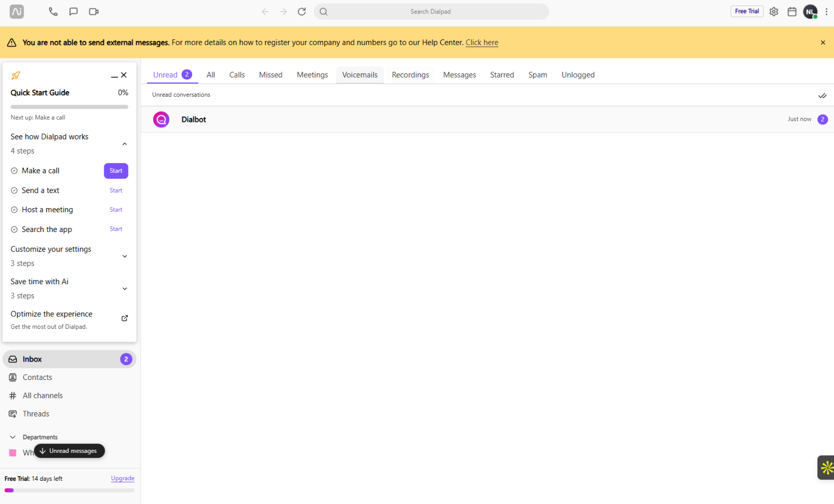Open the NL profile avatar
The width and height of the screenshot is (834, 504).
[x=810, y=12]
